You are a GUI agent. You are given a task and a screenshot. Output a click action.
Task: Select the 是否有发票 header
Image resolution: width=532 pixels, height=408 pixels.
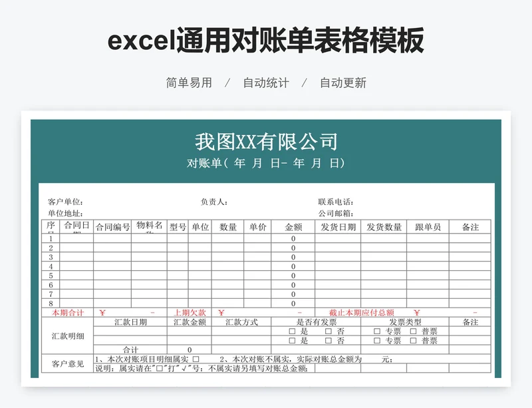click(x=317, y=321)
